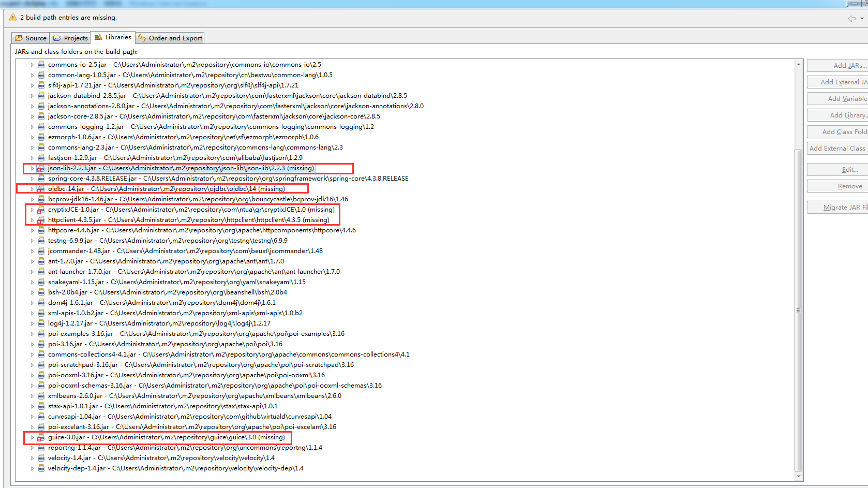This screenshot has height=488, width=868.
Task: Expand the ojdbc-14.jar entry
Action: (x=32, y=189)
